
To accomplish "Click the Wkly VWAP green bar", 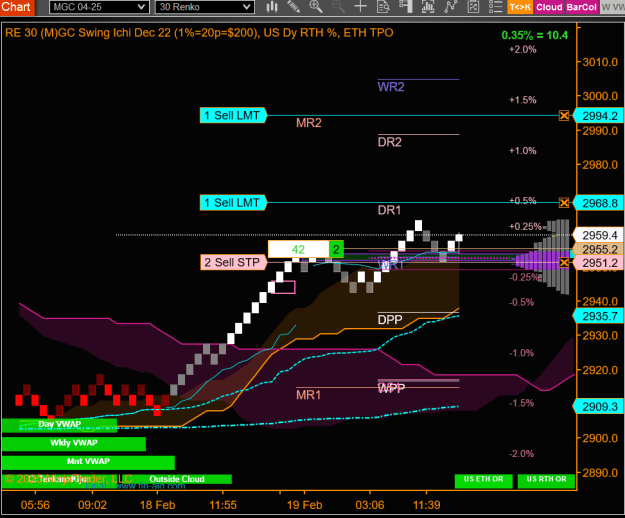I will (x=74, y=443).
